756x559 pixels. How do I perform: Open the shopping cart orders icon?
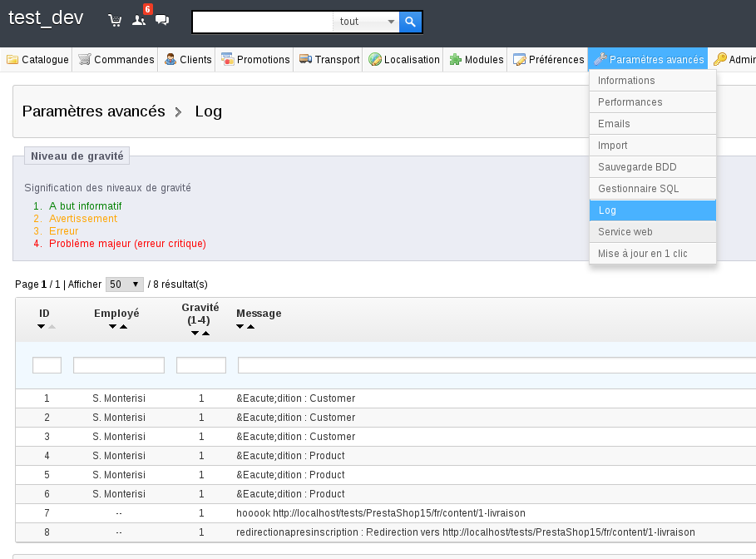tap(115, 20)
